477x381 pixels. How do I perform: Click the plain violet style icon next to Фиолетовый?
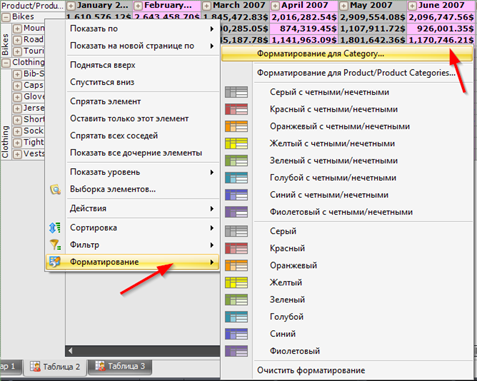pyautogui.click(x=236, y=351)
